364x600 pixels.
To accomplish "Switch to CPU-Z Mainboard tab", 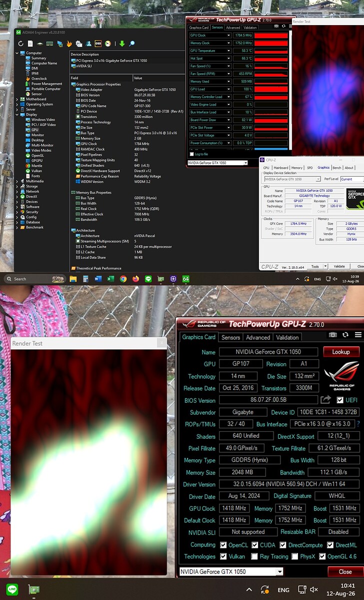I will 280,168.
